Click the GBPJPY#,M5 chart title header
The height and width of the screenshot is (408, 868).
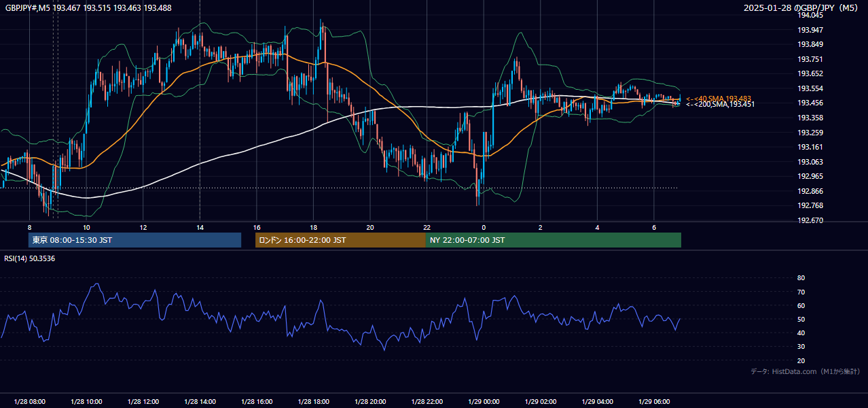click(x=88, y=7)
